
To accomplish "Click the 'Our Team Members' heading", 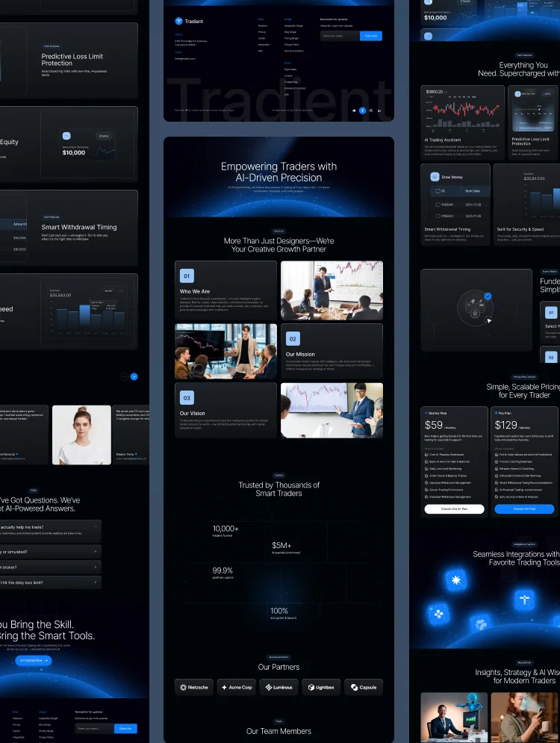I will coord(279,731).
